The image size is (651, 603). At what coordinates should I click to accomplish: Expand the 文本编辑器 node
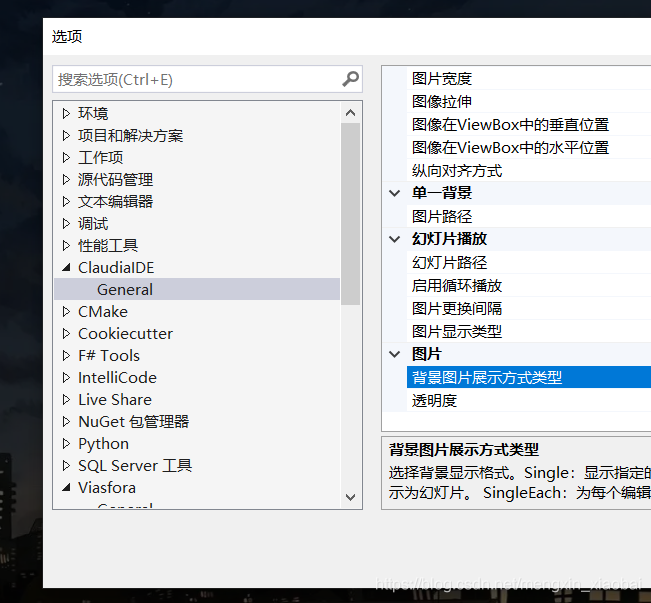tap(66, 201)
